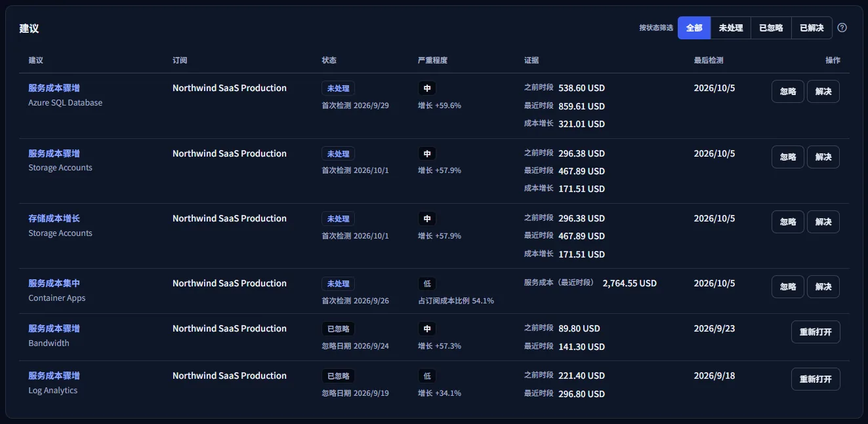Click the 状态 column header
This screenshot has height=424, width=868.
(x=329, y=60)
